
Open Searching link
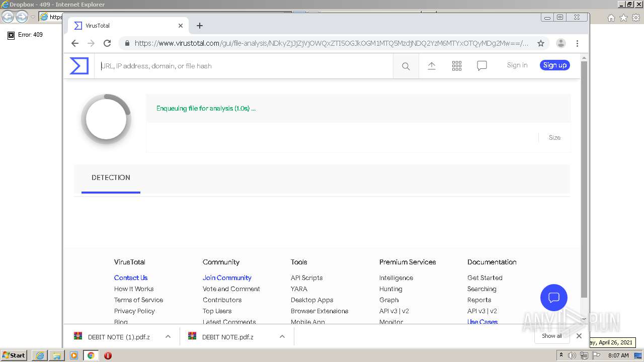point(481,289)
